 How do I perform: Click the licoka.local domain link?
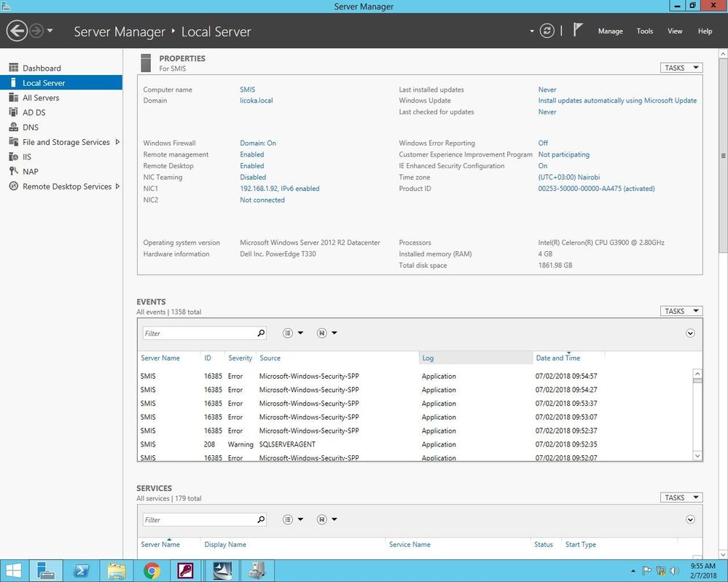click(257, 101)
